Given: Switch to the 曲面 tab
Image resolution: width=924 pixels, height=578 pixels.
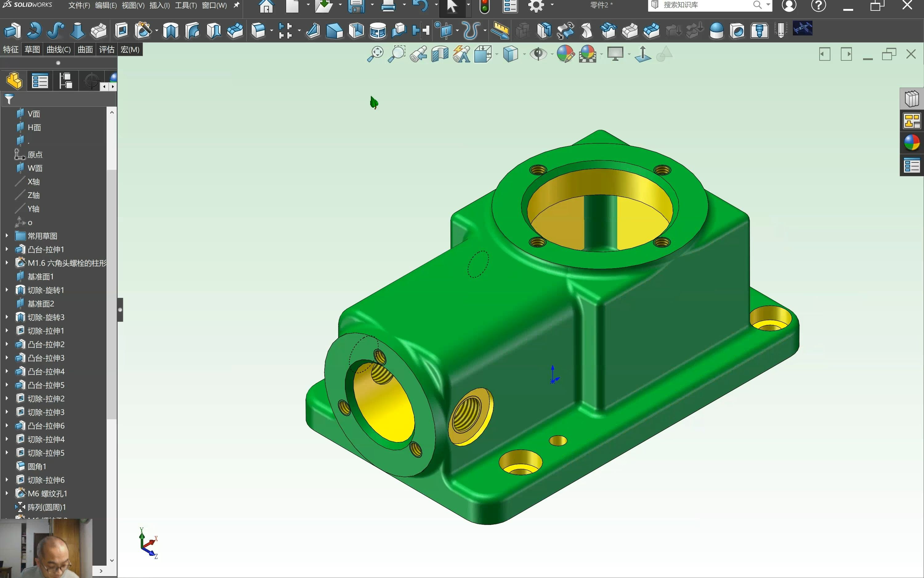Looking at the screenshot, I should (x=85, y=50).
